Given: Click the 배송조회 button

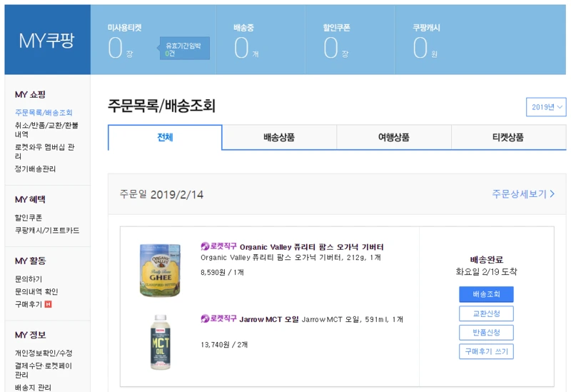Looking at the screenshot, I should 486,294.
